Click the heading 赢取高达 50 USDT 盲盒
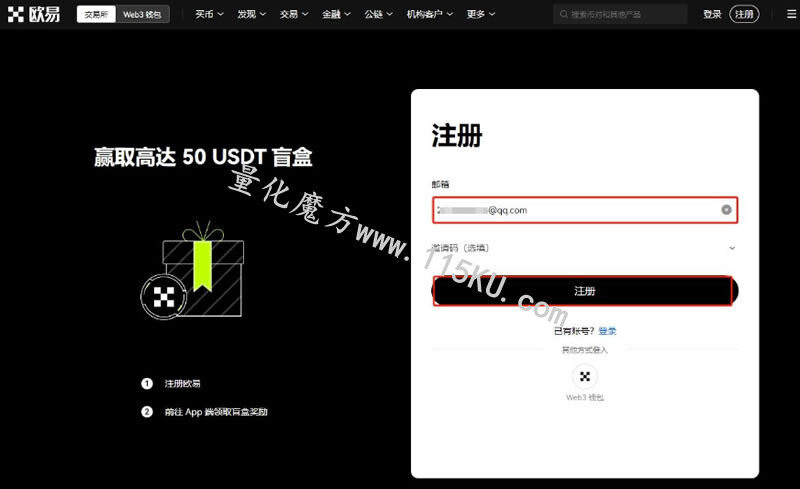 (x=203, y=157)
